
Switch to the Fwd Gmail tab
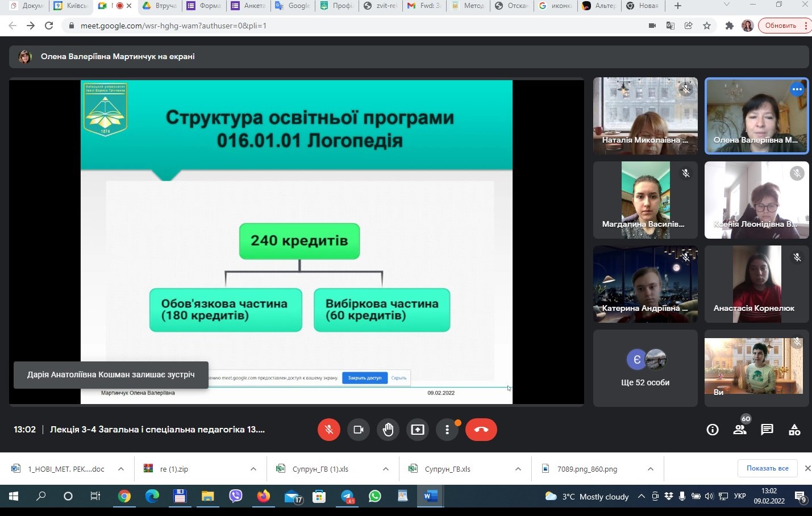(x=424, y=6)
